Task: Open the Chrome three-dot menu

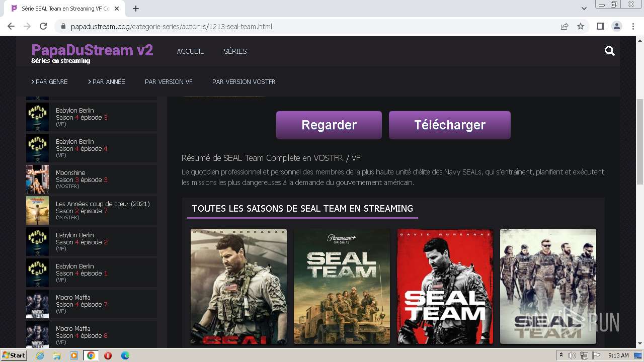Action: [633, 26]
